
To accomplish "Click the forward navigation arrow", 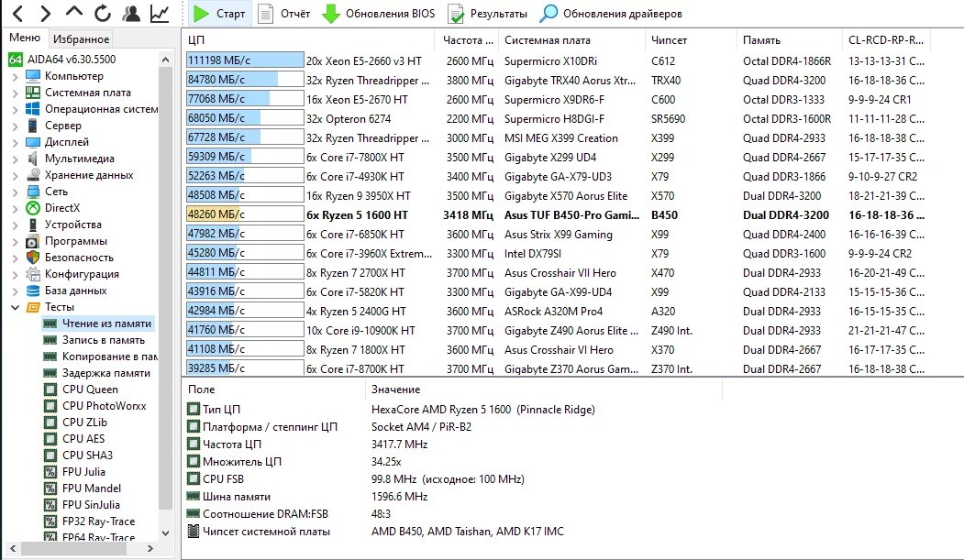I will tap(46, 14).
